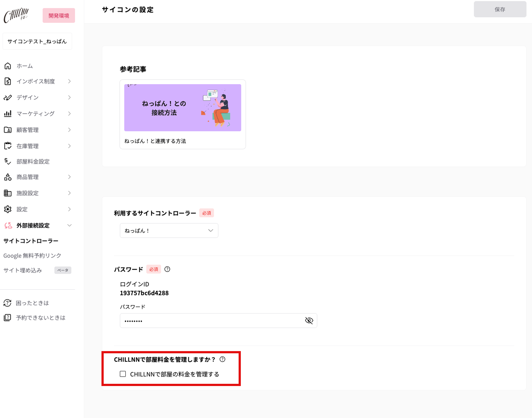Click the inventory management icon

(x=8, y=146)
